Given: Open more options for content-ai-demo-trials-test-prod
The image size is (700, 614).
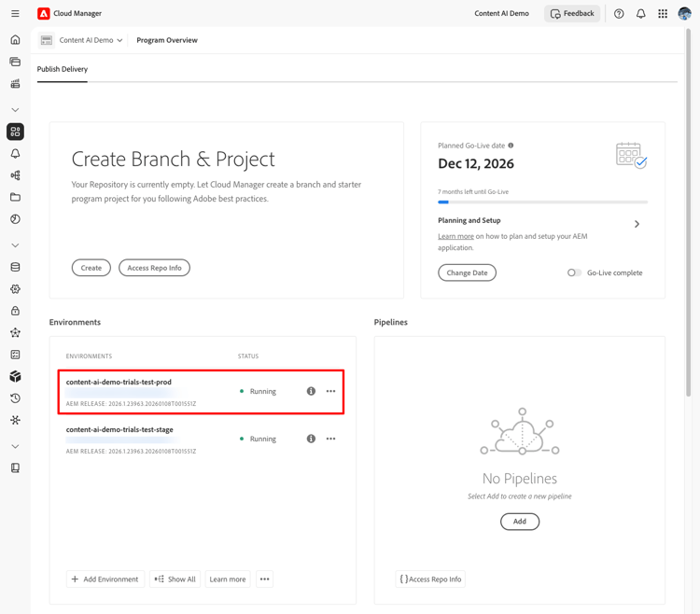Looking at the screenshot, I should click(x=330, y=391).
